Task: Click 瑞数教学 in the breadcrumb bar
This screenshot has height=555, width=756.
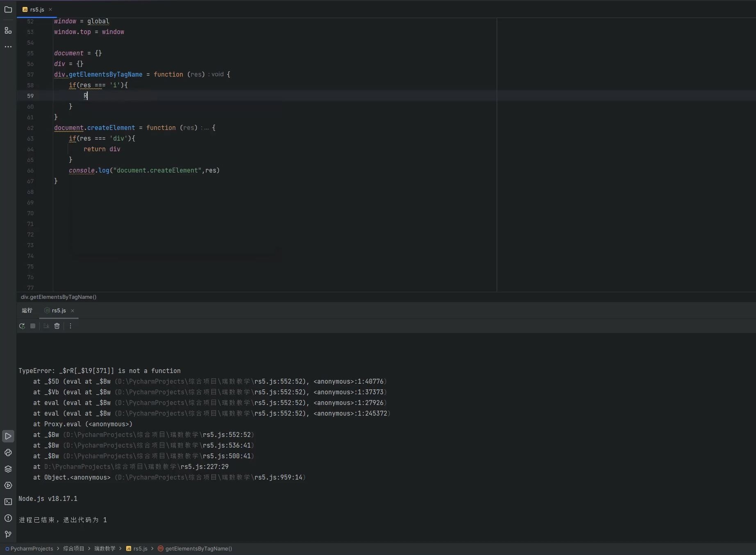Action: pyautogui.click(x=105, y=549)
